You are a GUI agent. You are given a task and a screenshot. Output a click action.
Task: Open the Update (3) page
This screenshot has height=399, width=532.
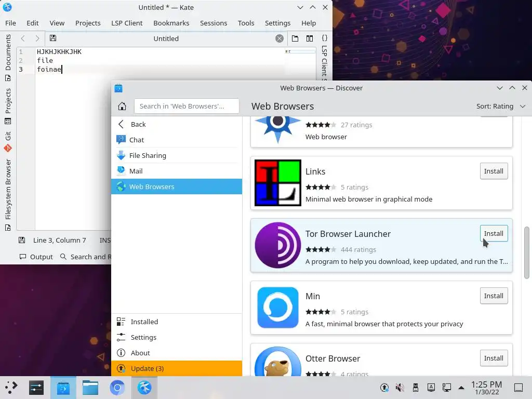click(177, 368)
